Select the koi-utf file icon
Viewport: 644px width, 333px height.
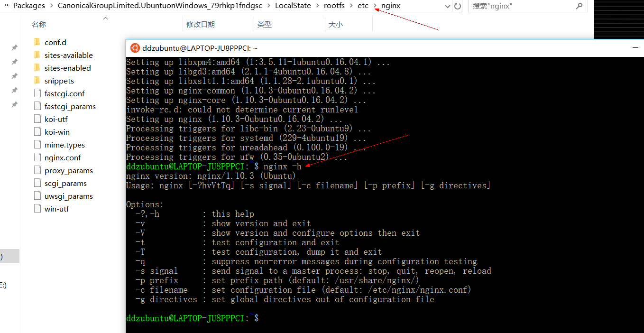37,119
